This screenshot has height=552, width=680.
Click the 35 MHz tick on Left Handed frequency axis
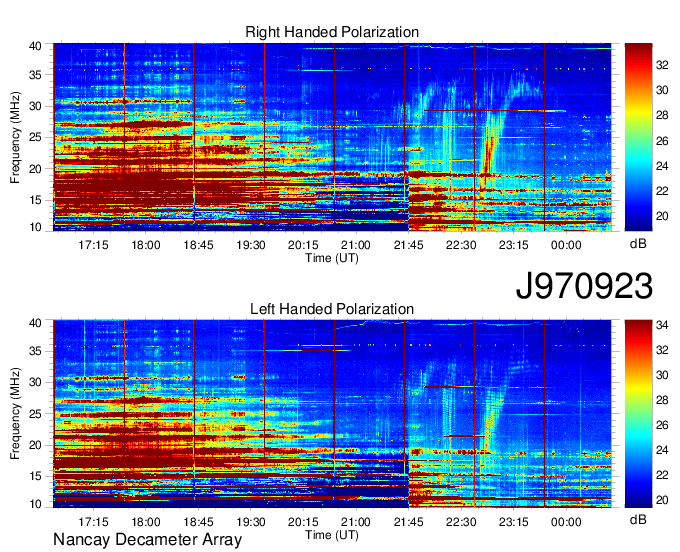tap(35, 351)
